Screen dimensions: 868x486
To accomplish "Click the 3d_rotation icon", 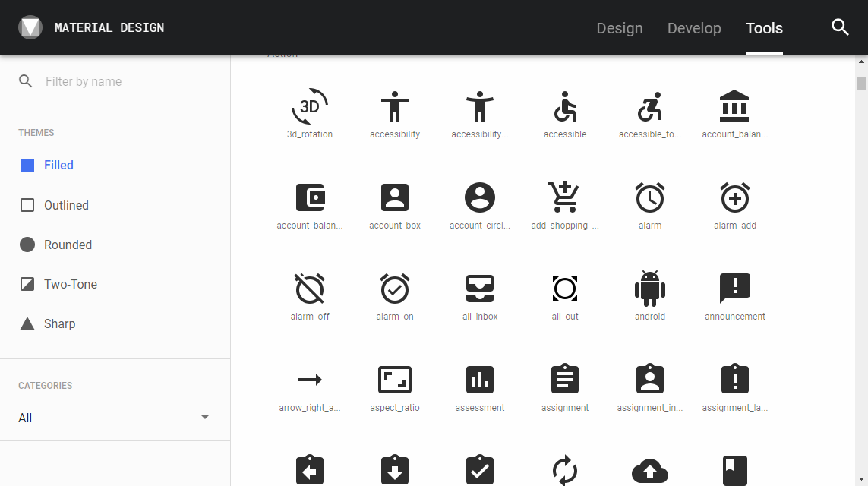I will [310, 107].
